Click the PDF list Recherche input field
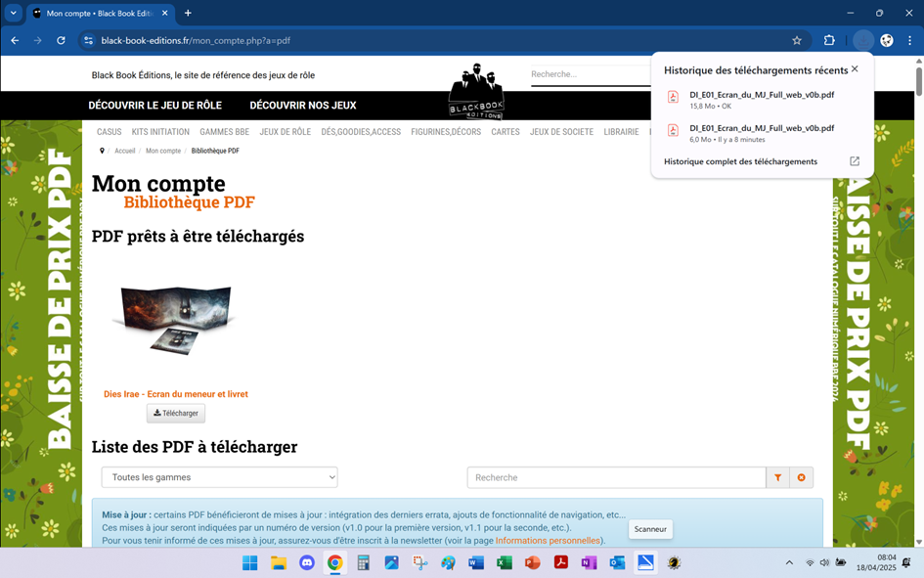 [616, 477]
